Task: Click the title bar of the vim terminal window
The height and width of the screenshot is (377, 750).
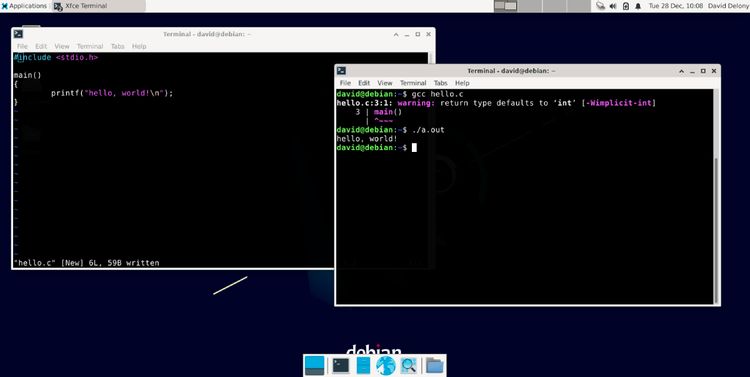Action: click(x=207, y=34)
